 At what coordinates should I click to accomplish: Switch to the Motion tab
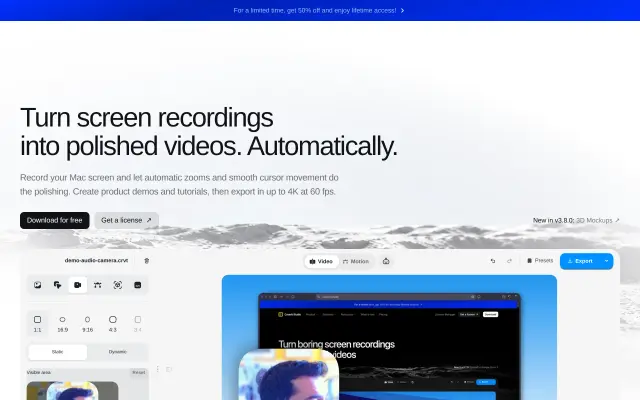pos(356,261)
